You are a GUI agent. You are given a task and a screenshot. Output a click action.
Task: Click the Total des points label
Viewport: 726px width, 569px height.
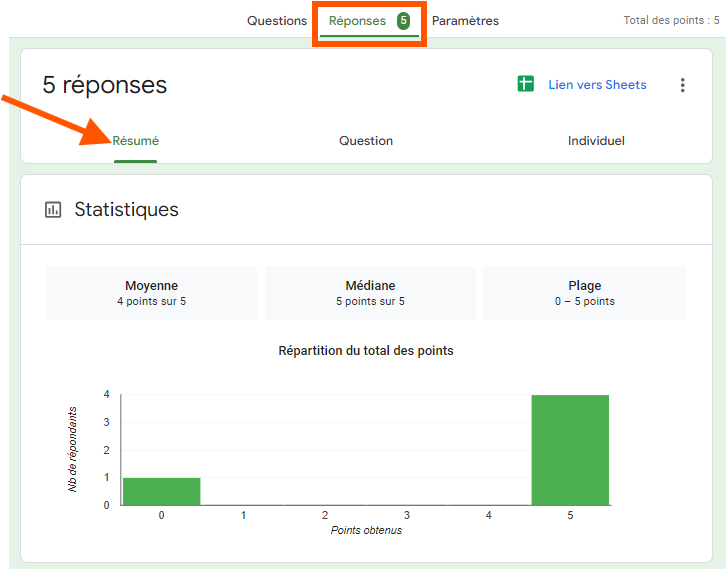coord(671,20)
